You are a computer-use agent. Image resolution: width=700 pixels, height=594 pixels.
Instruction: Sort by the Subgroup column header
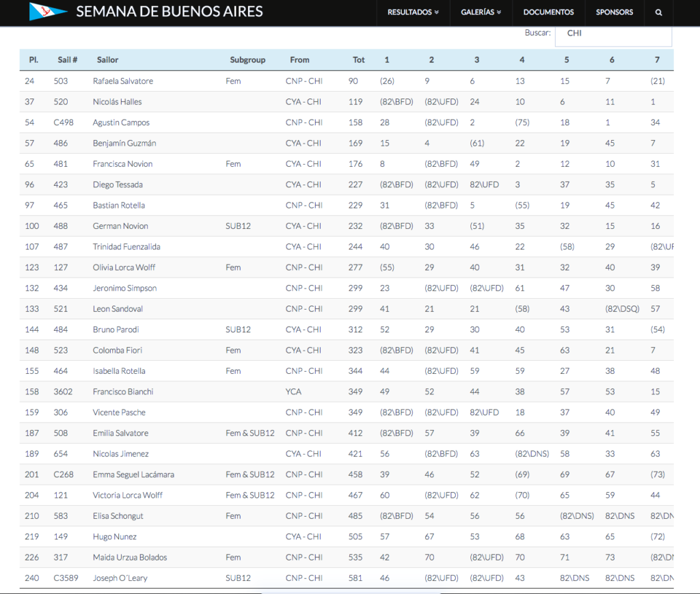click(x=247, y=60)
